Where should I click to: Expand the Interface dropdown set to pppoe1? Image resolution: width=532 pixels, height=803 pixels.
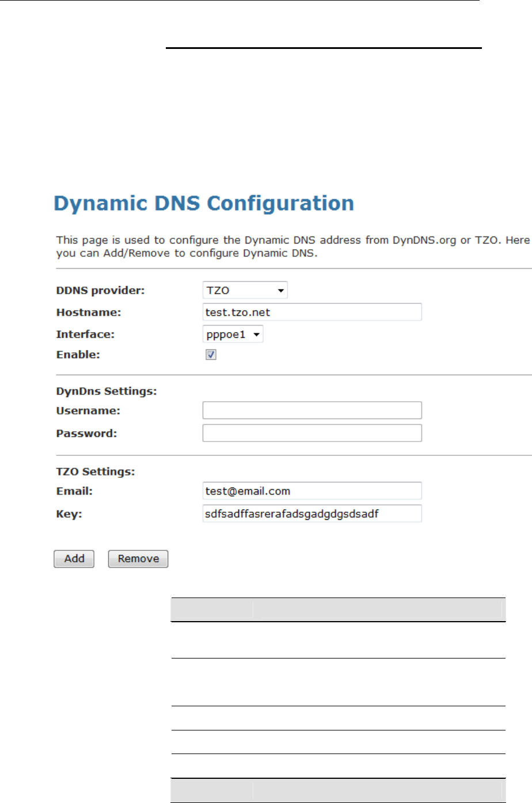click(233, 334)
